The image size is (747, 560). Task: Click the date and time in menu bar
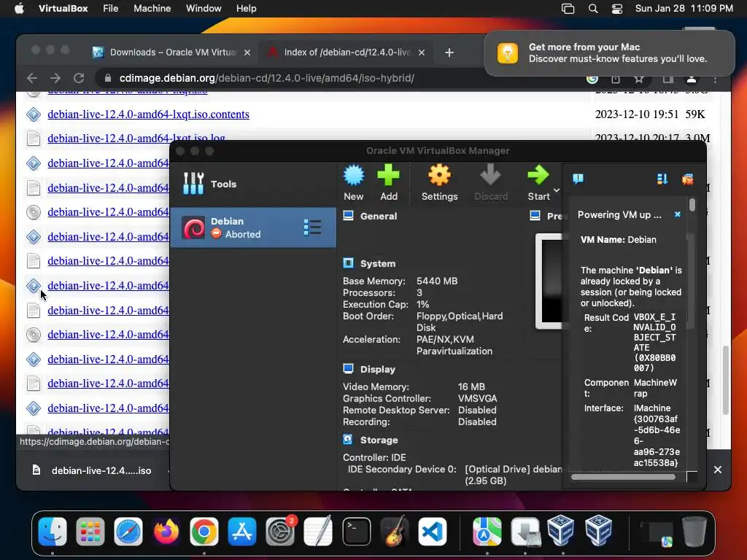tap(684, 9)
